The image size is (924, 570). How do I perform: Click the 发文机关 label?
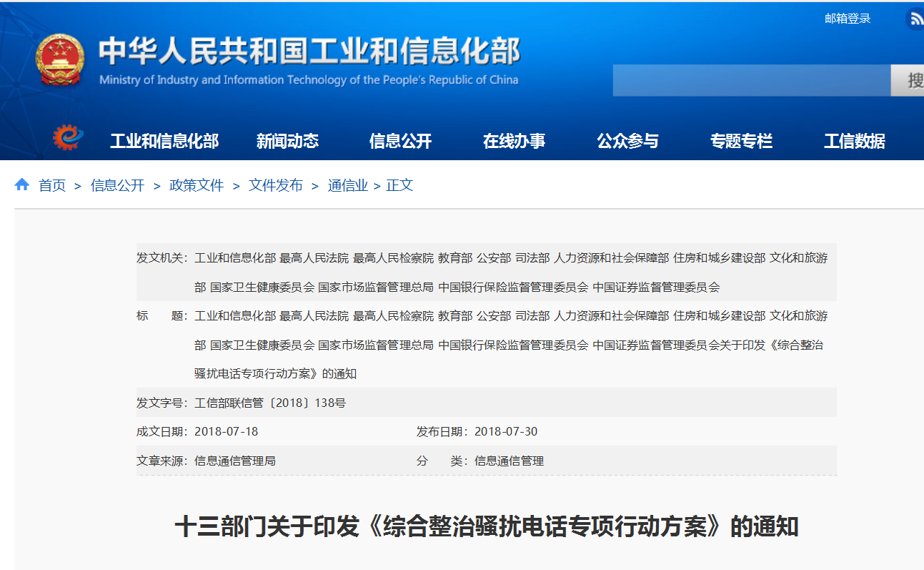pyautogui.click(x=162, y=257)
